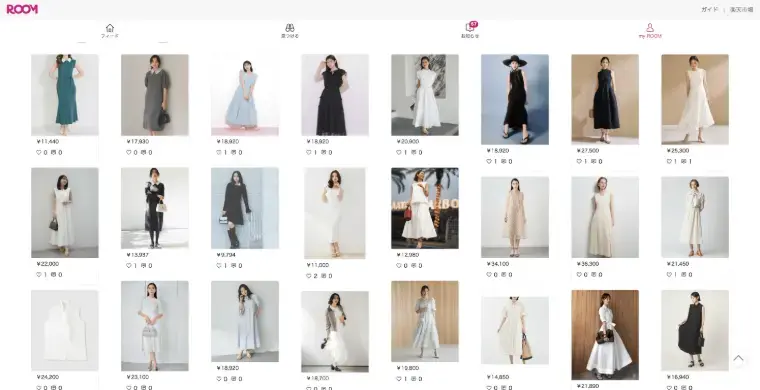This screenshot has width=760, height=390.
Task: Click heart icon under ¥20,900 item
Action: (399, 152)
